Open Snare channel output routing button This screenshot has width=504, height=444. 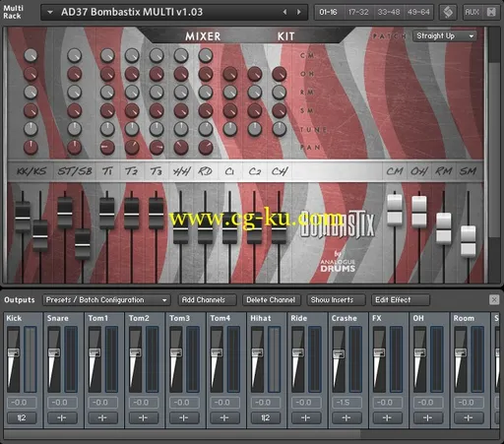click(62, 417)
